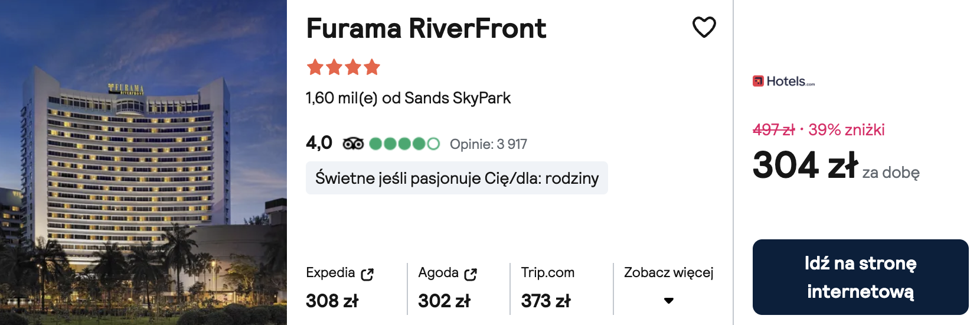Toggle the heart favorite icon
The width and height of the screenshot is (980, 325).
click(x=704, y=27)
